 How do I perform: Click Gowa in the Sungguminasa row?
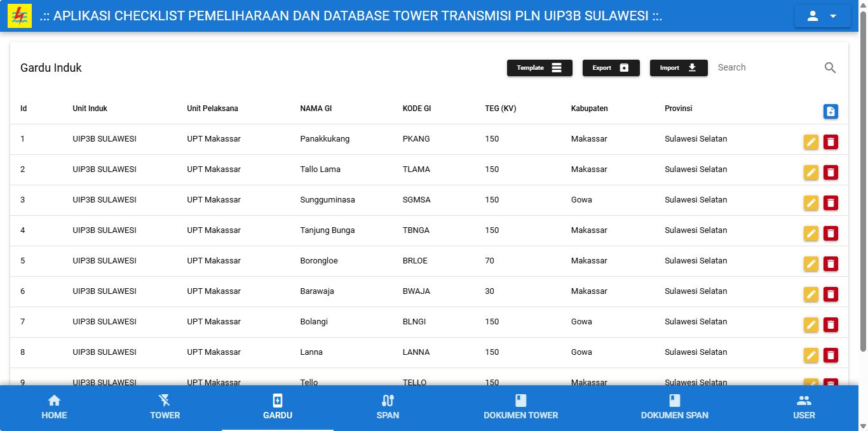click(x=581, y=200)
